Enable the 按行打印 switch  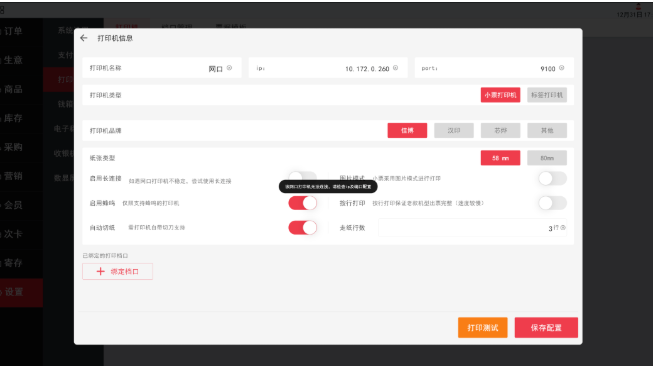point(552,203)
